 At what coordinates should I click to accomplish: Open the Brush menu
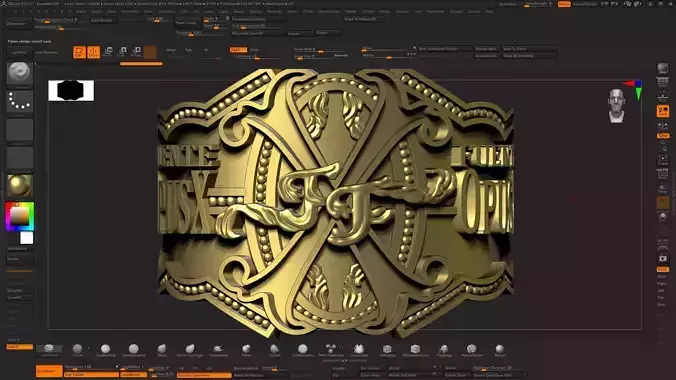(96, 12)
